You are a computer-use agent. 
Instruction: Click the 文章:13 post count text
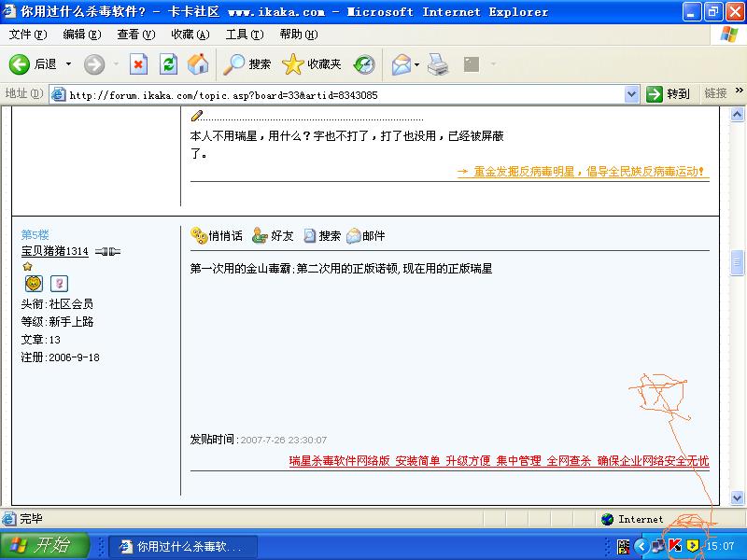coord(40,340)
